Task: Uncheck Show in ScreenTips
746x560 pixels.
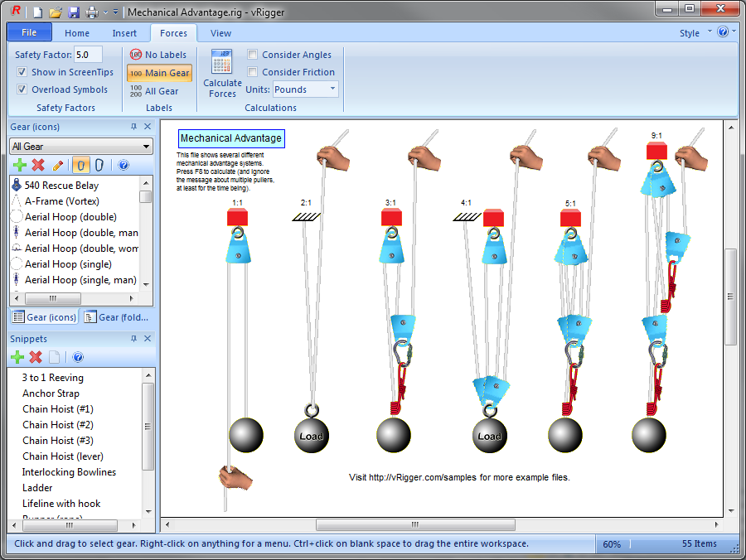Action: [x=21, y=72]
